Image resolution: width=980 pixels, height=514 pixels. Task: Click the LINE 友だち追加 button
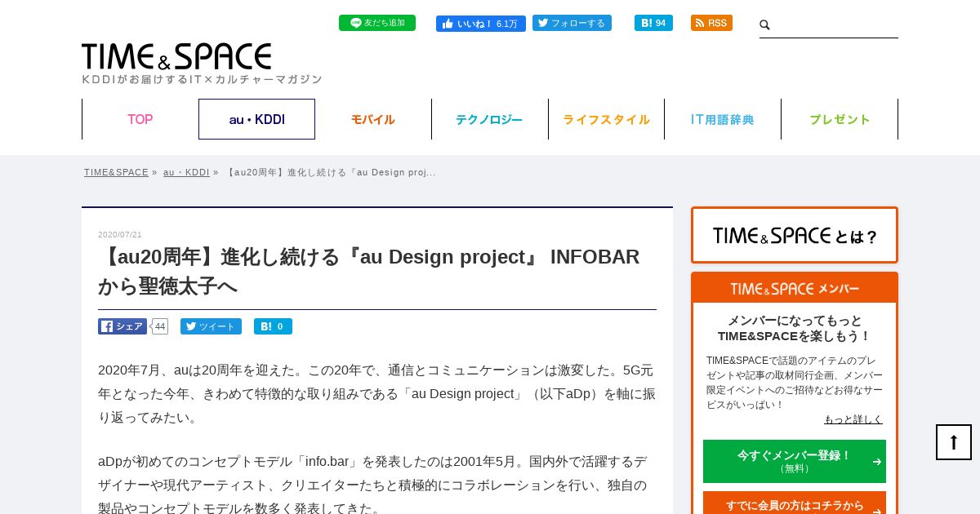(x=377, y=23)
